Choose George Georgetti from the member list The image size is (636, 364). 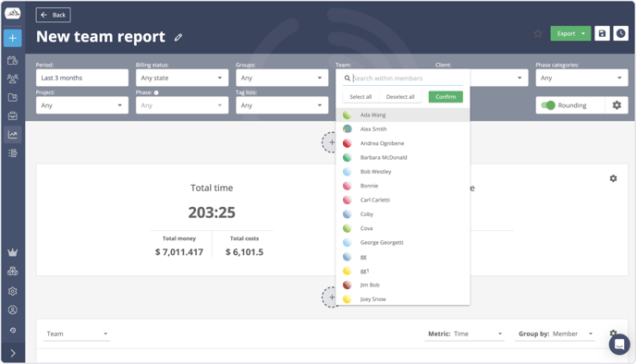403,243
